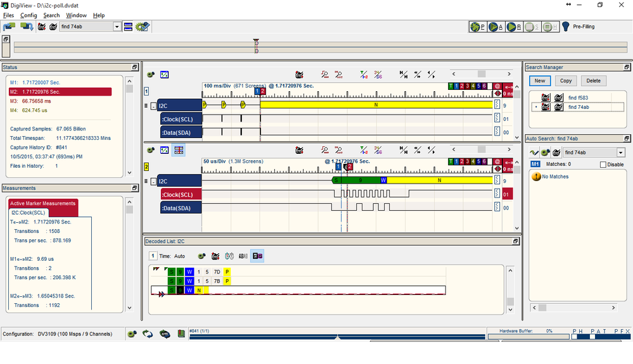633x364 pixels.
Task: Start auto capture with A button
Action: pyautogui.click(x=496, y=27)
